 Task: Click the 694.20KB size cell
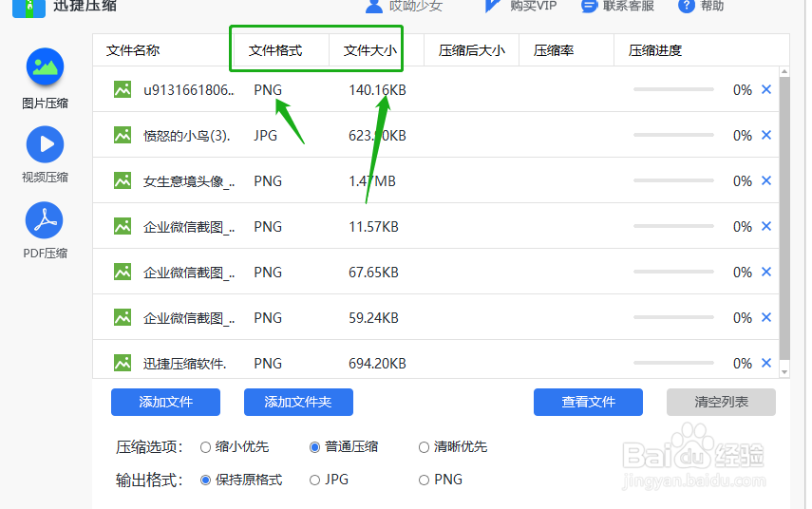tap(377, 364)
